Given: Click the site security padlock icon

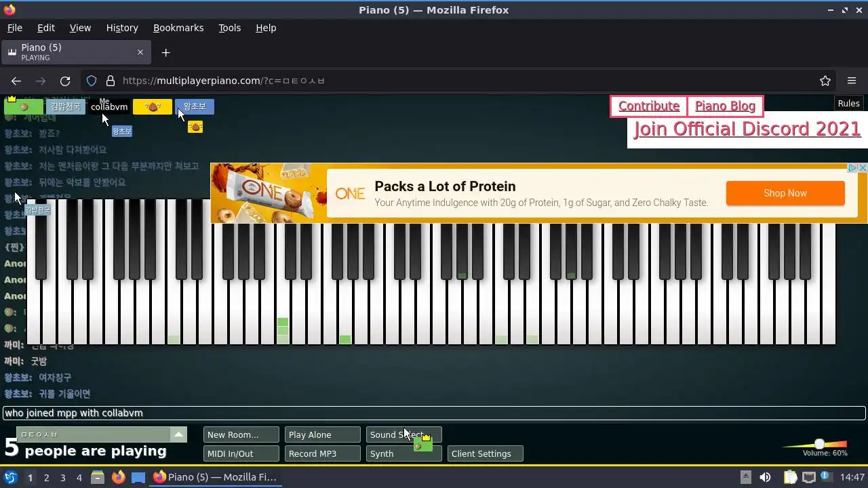Looking at the screenshot, I should pyautogui.click(x=111, y=81).
